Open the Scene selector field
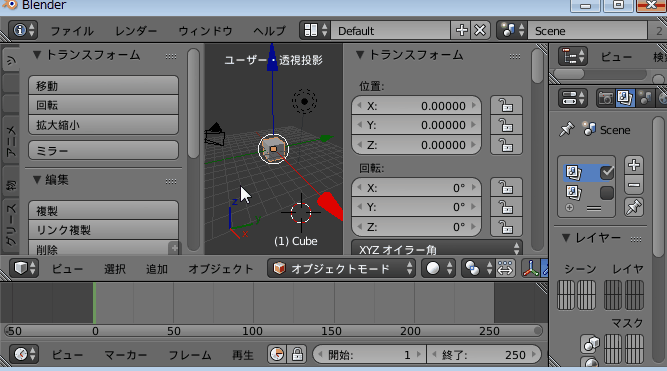 pos(587,30)
